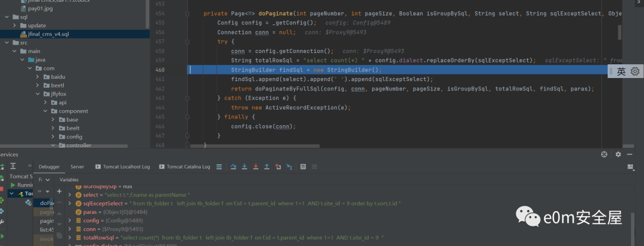This screenshot has height=246, width=644.
Task: Collapse the sql folder
Action: click(x=7, y=17)
